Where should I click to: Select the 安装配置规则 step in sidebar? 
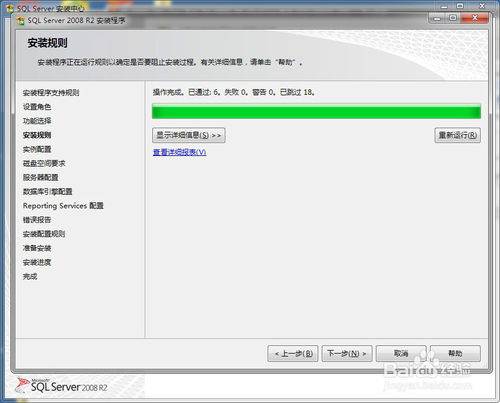pos(44,234)
